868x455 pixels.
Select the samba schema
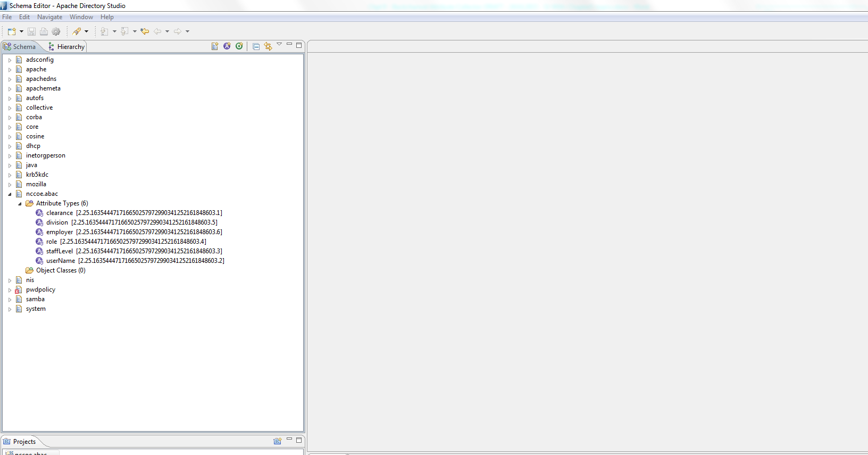pos(35,299)
